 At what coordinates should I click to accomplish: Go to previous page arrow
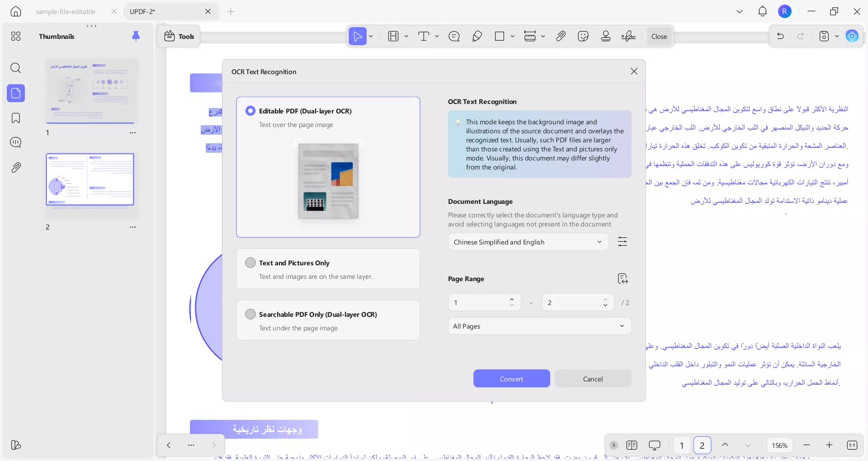point(725,445)
